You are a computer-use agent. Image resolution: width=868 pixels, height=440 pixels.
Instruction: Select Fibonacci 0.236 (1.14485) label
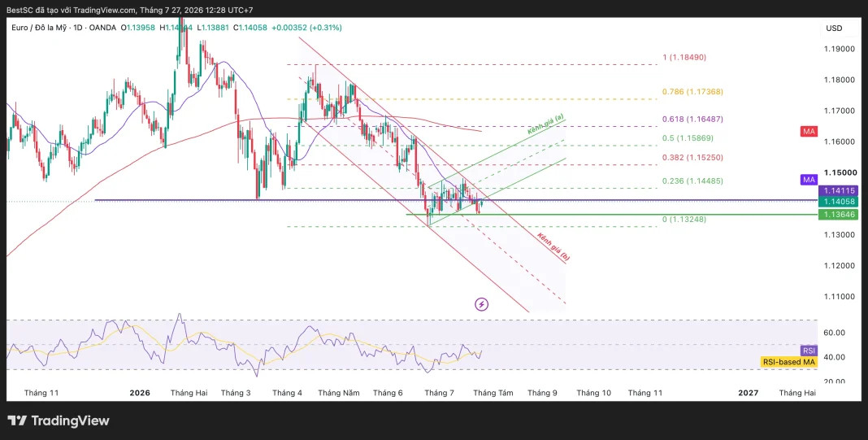pos(692,181)
